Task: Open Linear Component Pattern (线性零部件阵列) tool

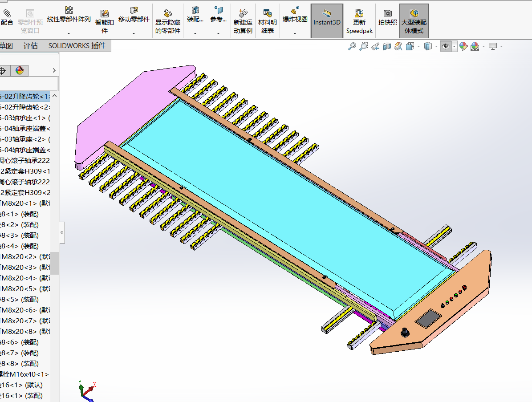Action: (69, 15)
